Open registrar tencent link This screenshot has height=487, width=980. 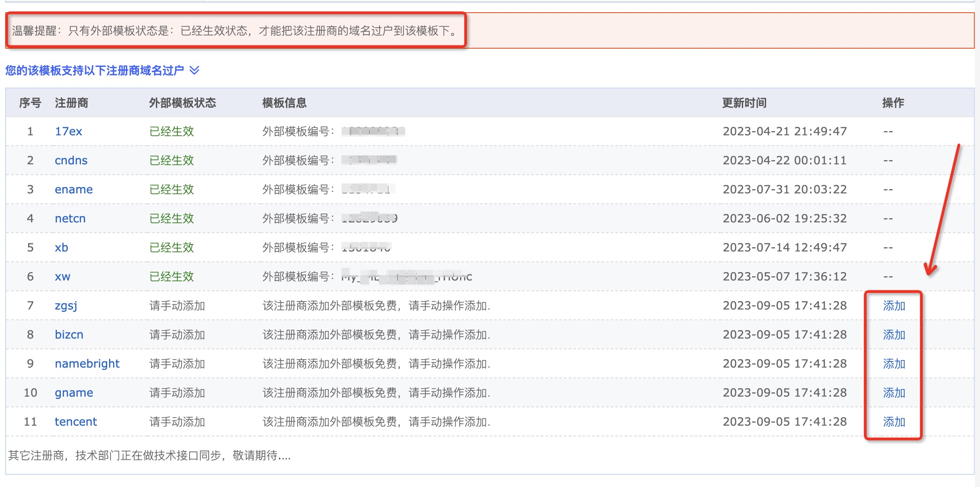76,422
